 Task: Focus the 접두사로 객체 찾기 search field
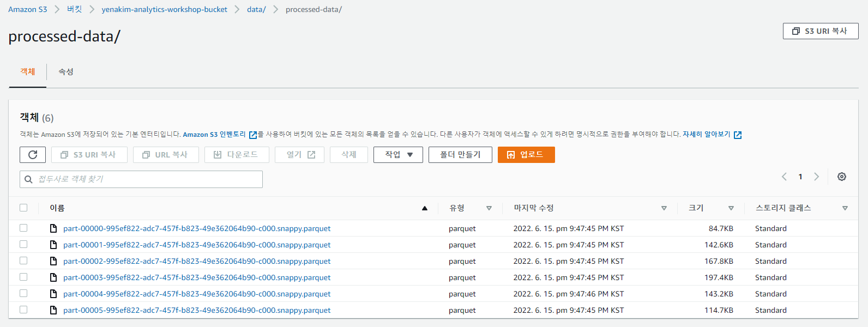point(141,179)
